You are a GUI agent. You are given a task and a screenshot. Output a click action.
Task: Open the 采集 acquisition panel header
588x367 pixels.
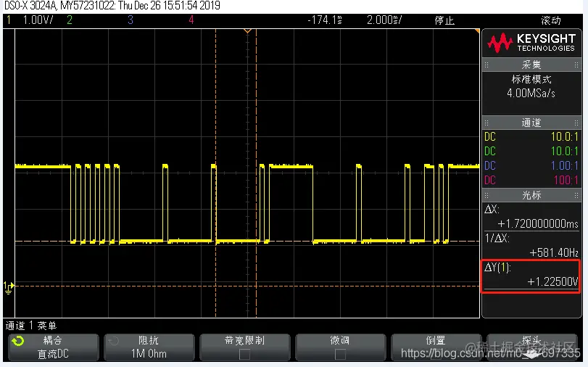(x=531, y=65)
